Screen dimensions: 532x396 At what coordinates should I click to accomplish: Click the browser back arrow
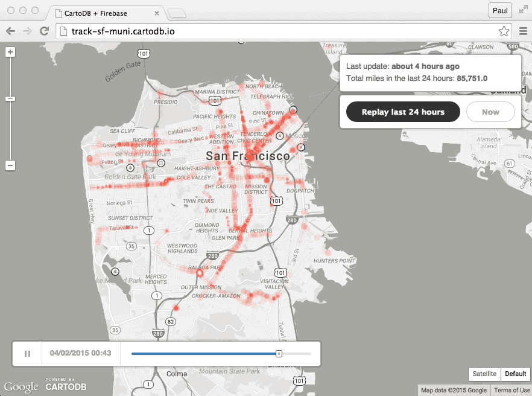tap(11, 31)
